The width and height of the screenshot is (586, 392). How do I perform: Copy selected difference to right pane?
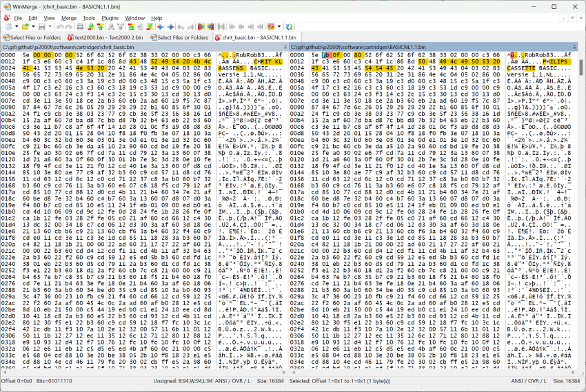(159, 26)
